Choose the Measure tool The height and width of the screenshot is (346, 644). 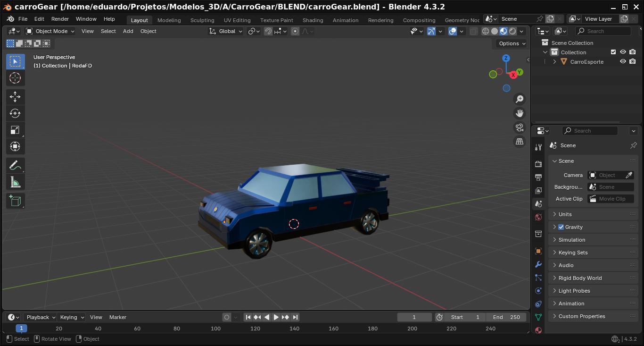15,182
